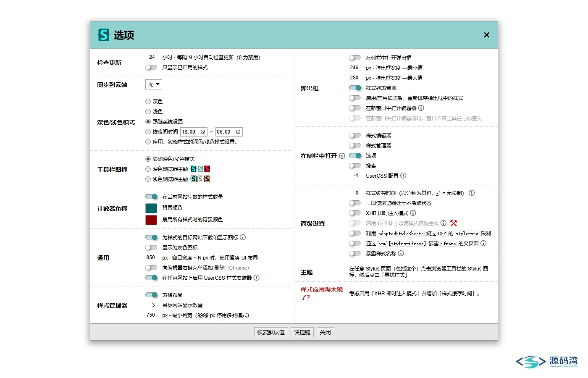Screen dimensions: 588x378
Task: Show info for 在新窗口中打开编辑器
Action: coord(421,108)
